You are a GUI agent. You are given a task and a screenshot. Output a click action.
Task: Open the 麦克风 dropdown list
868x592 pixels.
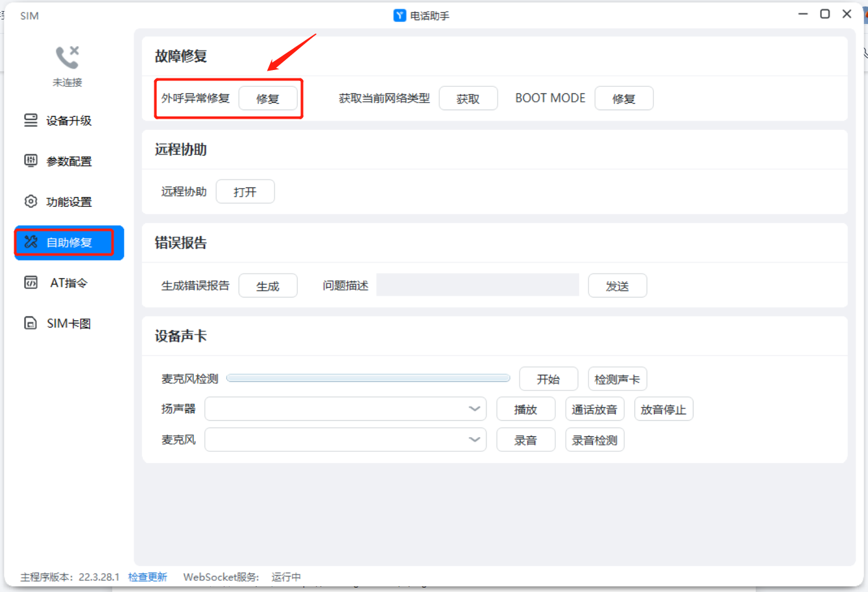click(x=346, y=440)
